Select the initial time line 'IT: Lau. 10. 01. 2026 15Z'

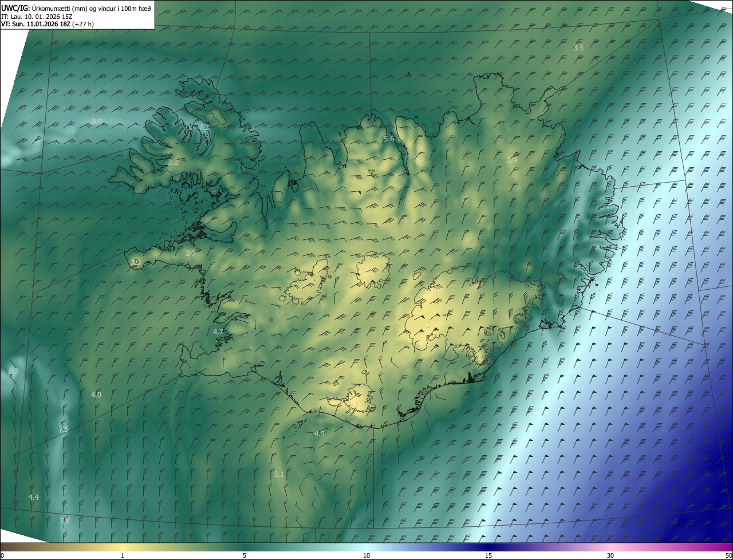click(37, 17)
